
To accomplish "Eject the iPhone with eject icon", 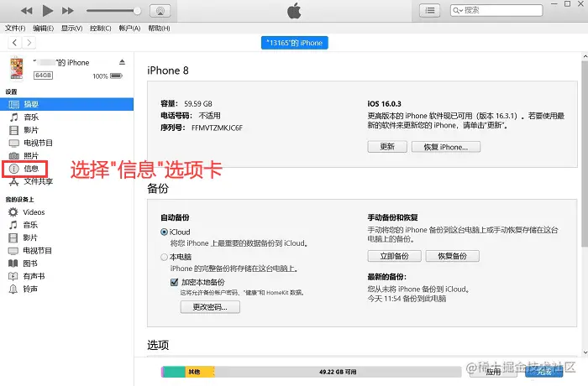I will point(123,62).
